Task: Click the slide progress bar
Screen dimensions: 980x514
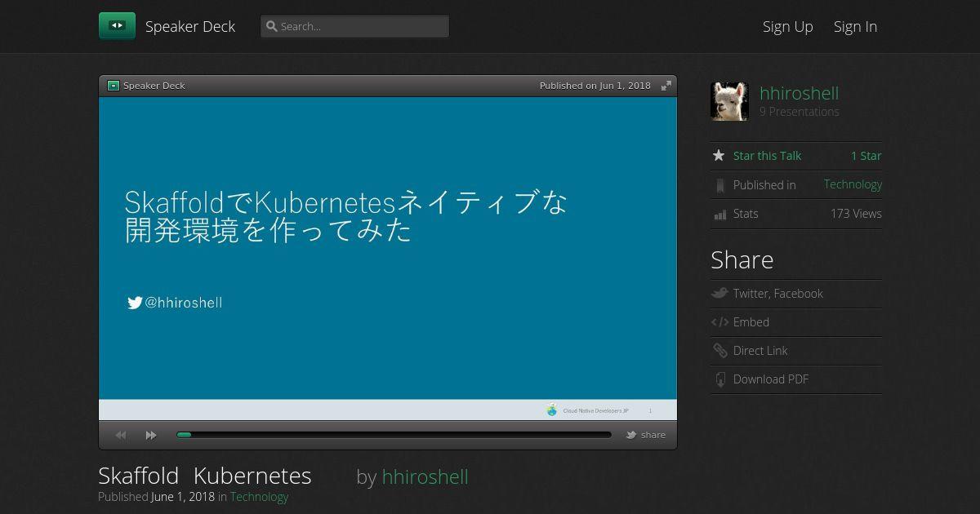Action: (394, 435)
